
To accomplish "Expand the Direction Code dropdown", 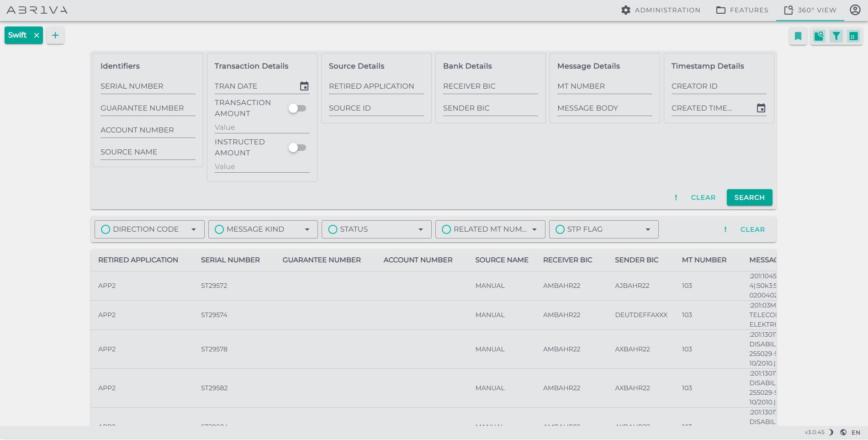I will point(193,229).
